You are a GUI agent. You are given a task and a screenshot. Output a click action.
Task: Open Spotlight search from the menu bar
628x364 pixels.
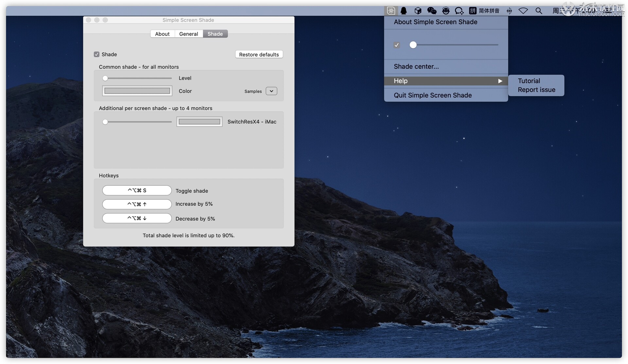click(x=539, y=11)
